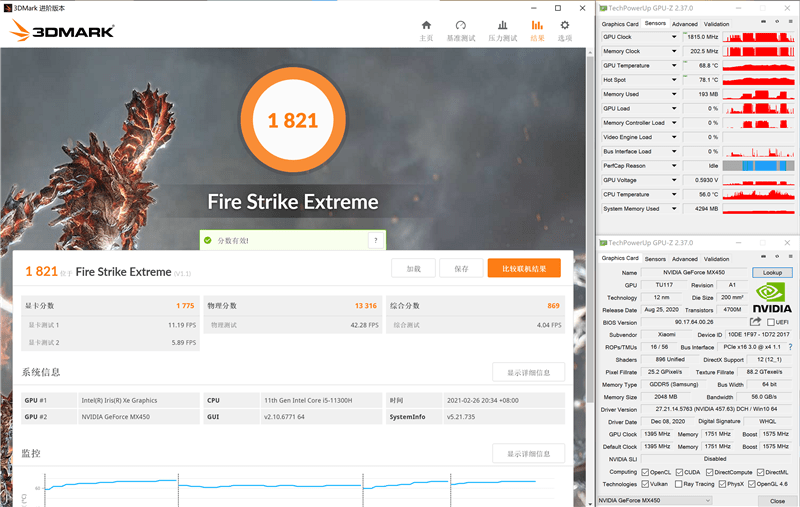Click the 13 316 physics score value
This screenshot has width=800, height=507.
(366, 306)
